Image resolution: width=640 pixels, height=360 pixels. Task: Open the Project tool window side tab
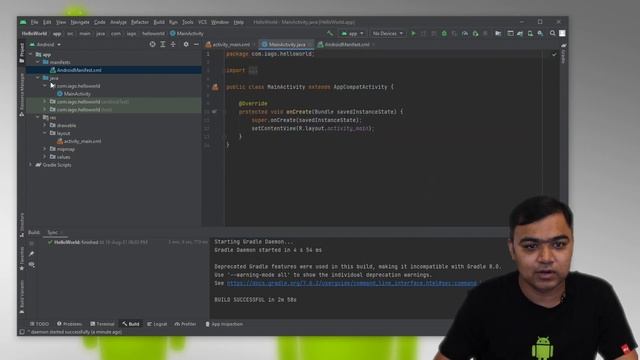click(x=22, y=53)
